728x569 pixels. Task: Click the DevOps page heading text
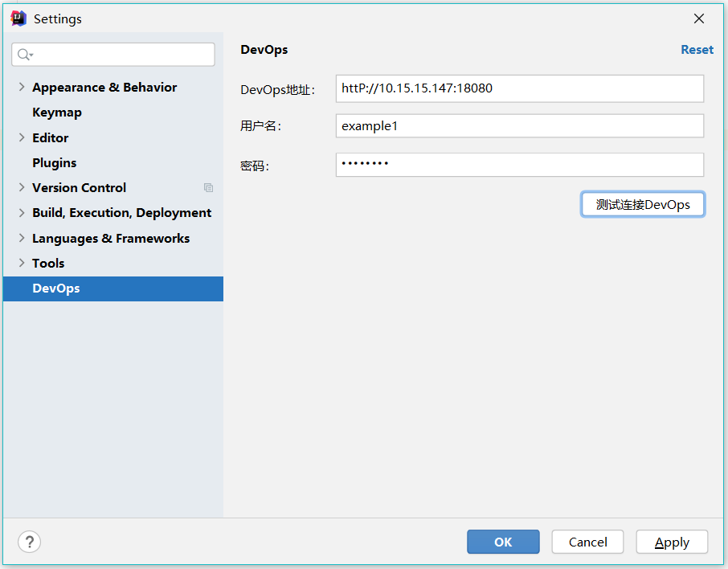click(264, 50)
